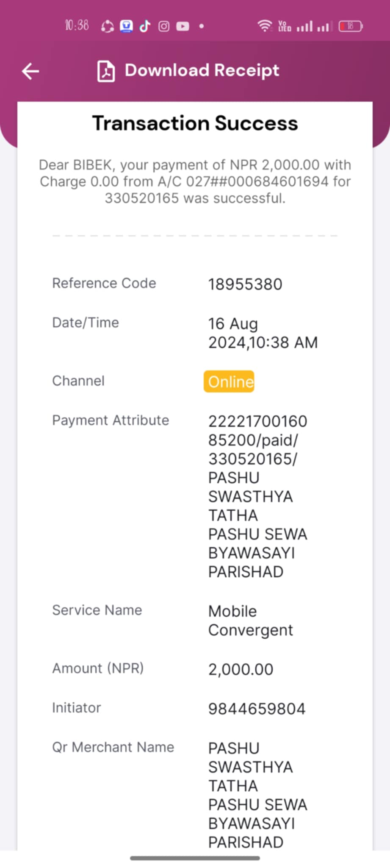Tap the YouTube notification icon
Screen dimensions: 390x868
[183, 26]
